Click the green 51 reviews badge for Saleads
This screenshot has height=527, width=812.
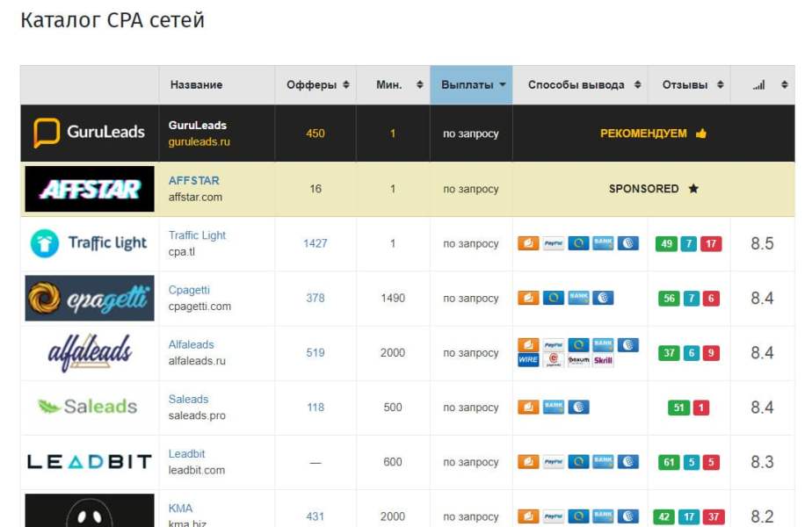point(679,408)
